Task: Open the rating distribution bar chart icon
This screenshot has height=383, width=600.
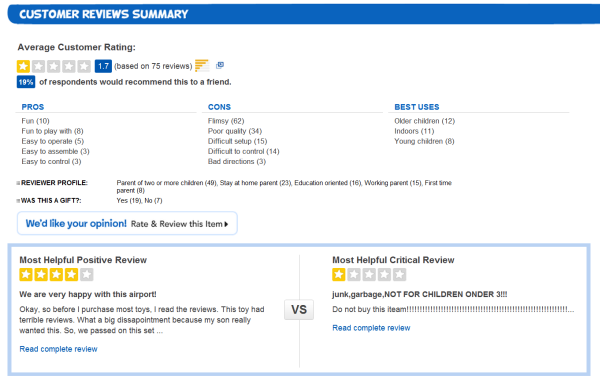Action: click(x=202, y=66)
